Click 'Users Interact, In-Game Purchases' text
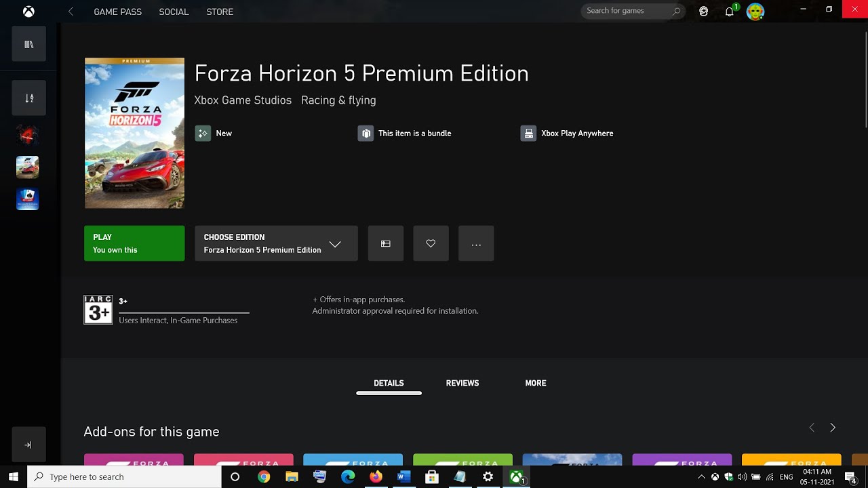 [x=178, y=321]
